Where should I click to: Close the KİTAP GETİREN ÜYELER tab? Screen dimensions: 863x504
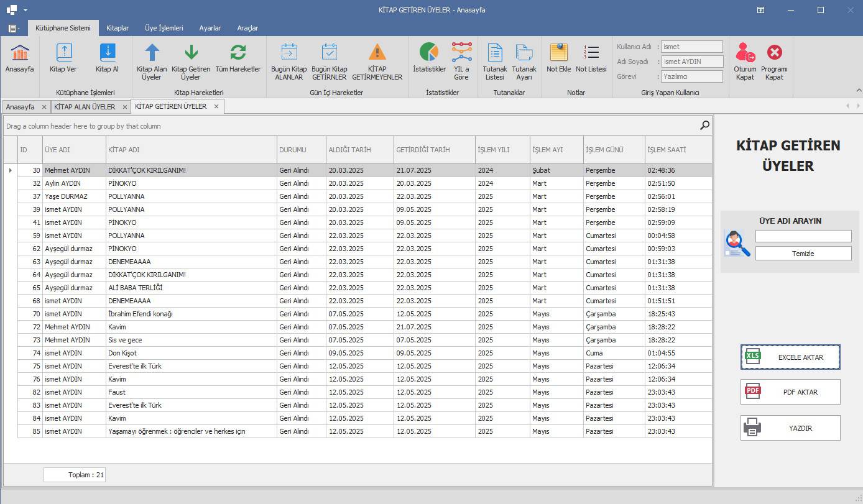216,107
